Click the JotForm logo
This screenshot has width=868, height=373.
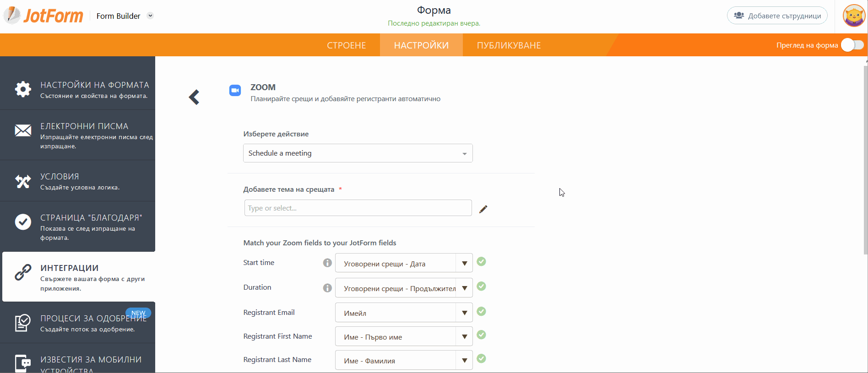pyautogui.click(x=44, y=16)
